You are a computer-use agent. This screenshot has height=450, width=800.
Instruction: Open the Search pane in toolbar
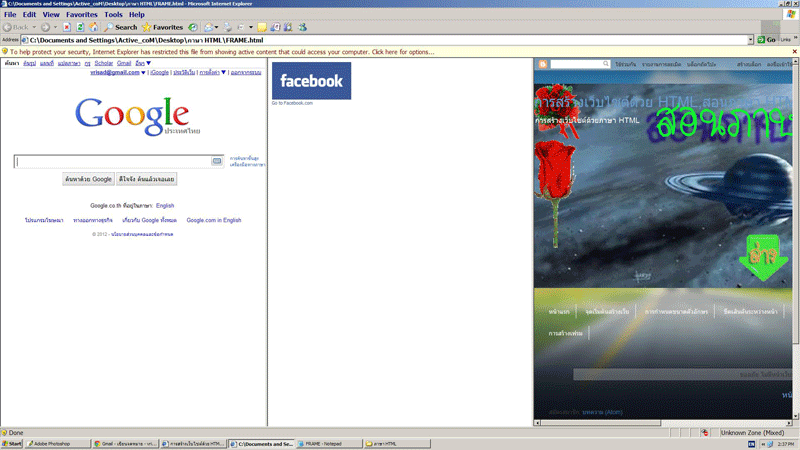tap(120, 27)
